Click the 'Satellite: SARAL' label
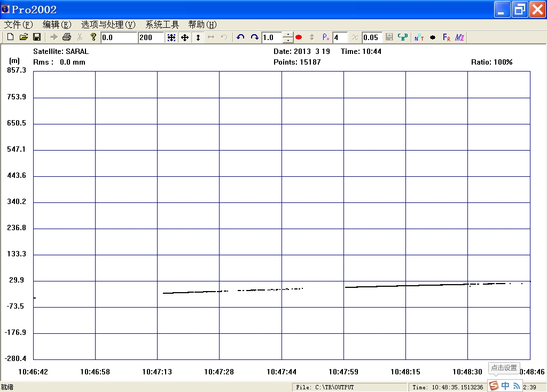The width and height of the screenshot is (547, 392). (61, 51)
